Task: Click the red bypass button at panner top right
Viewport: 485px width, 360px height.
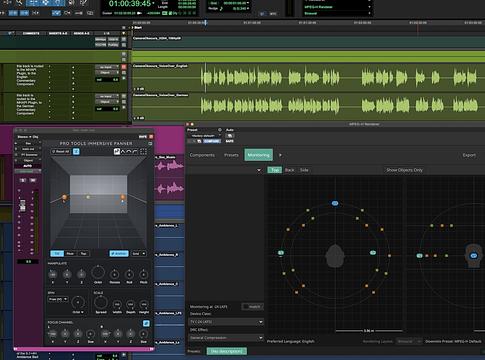Action: tap(151, 137)
